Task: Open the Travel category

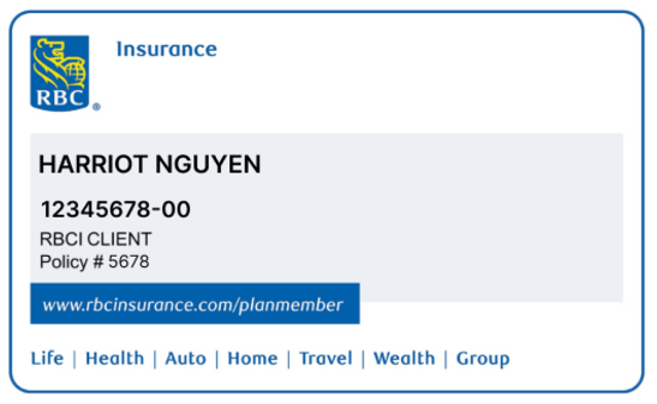Action: [x=326, y=358]
